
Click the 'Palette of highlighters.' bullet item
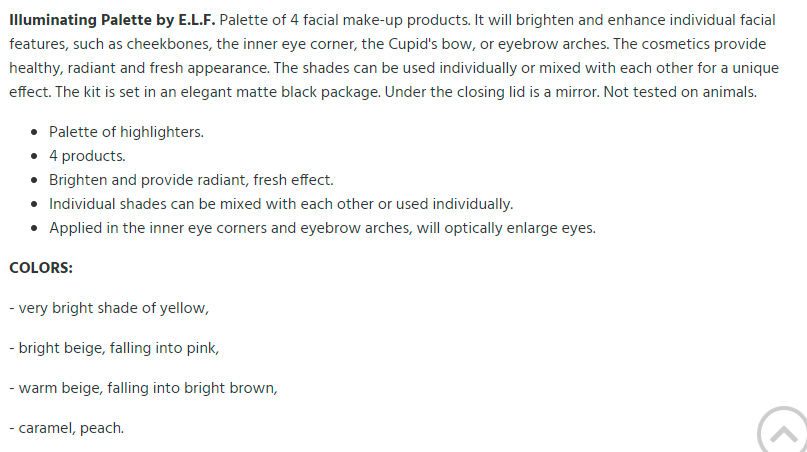point(126,132)
